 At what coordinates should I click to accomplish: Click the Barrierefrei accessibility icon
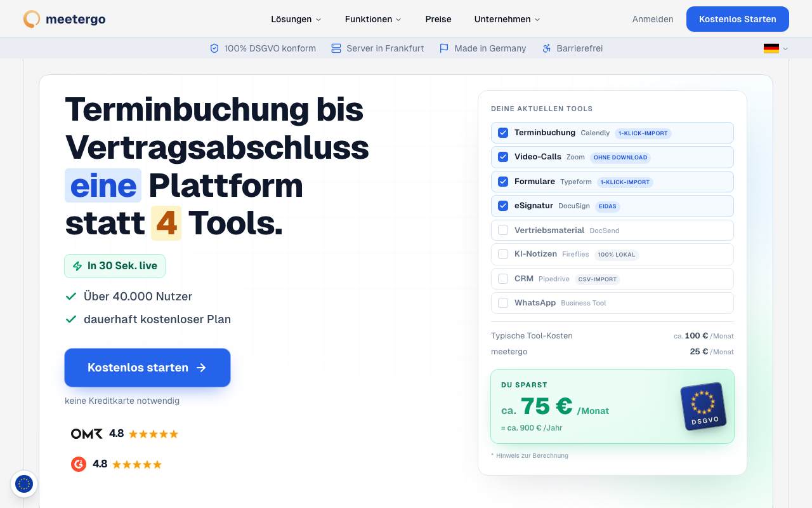[547, 48]
